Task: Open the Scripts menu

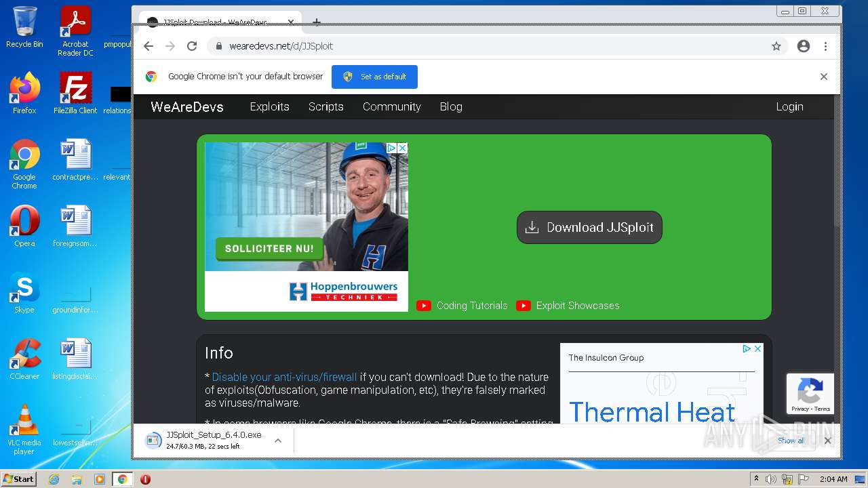Action: click(x=325, y=106)
